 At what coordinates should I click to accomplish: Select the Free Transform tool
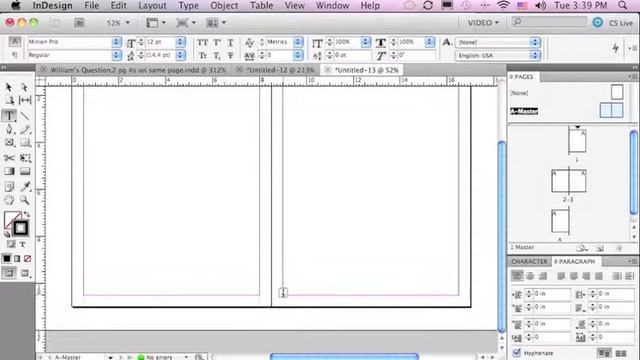[x=25, y=158]
